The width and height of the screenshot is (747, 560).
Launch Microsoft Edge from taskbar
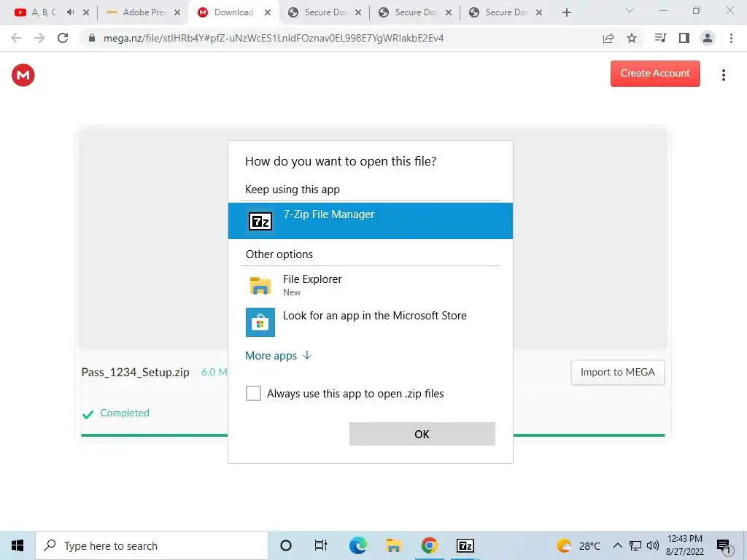point(357,545)
